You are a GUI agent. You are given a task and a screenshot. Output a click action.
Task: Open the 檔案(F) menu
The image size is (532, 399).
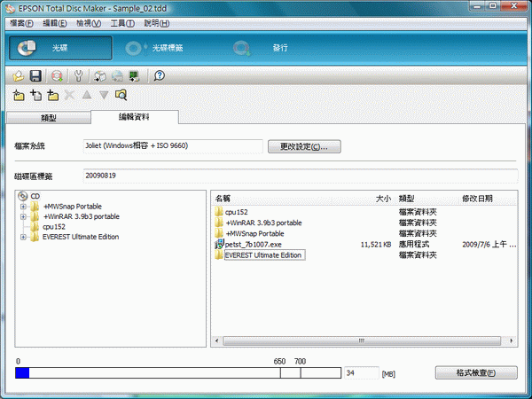pos(21,23)
